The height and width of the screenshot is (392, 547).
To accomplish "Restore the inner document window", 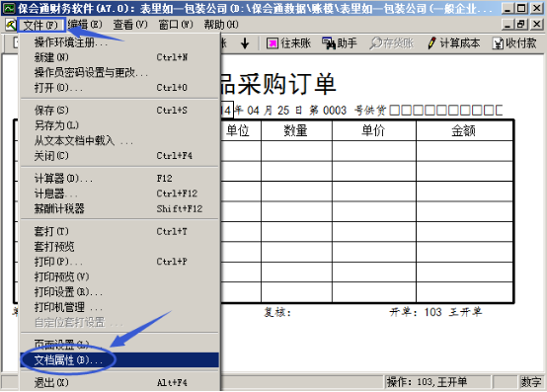I will 521,24.
